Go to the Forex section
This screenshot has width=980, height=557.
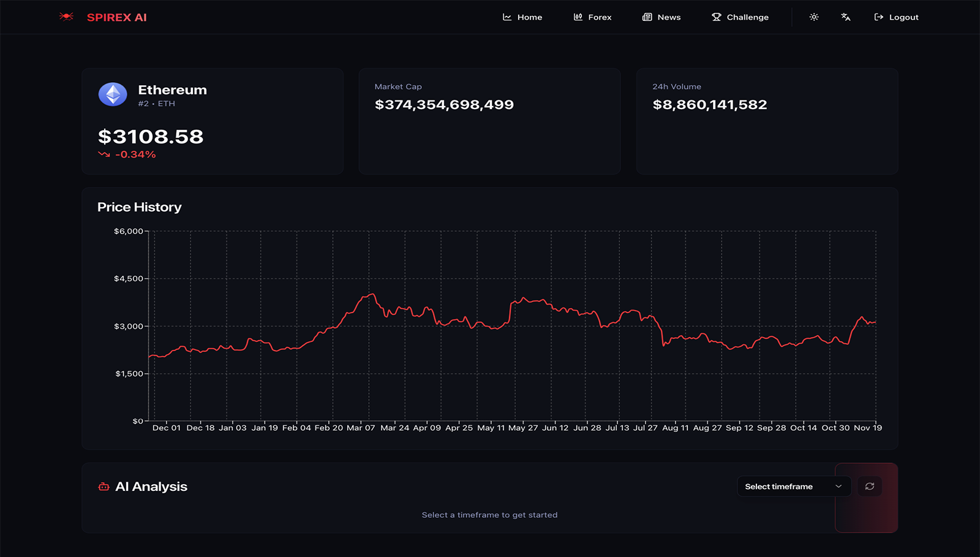[x=592, y=17]
